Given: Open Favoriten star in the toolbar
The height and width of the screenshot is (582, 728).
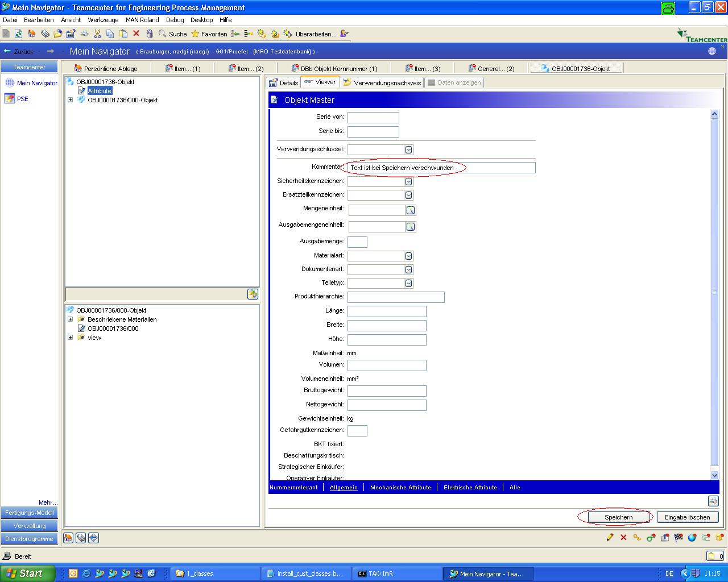Looking at the screenshot, I should pyautogui.click(x=209, y=34).
